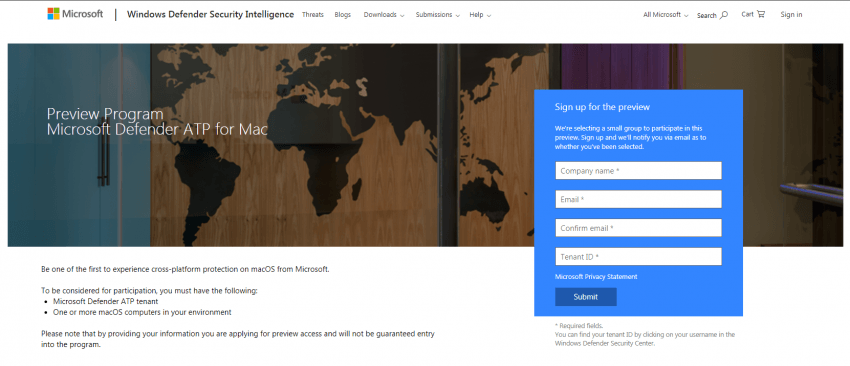Go to the Threats page
The width and height of the screenshot is (850, 366).
click(x=313, y=15)
